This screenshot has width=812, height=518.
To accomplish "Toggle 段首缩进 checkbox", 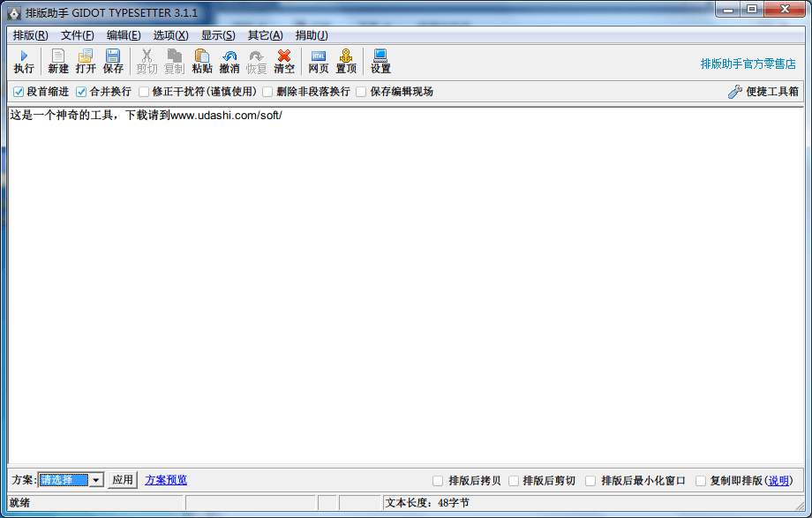I will pyautogui.click(x=19, y=92).
